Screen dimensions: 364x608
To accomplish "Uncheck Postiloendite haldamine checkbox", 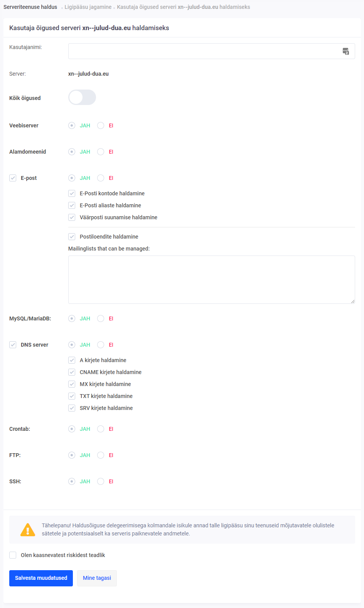I will 72,237.
